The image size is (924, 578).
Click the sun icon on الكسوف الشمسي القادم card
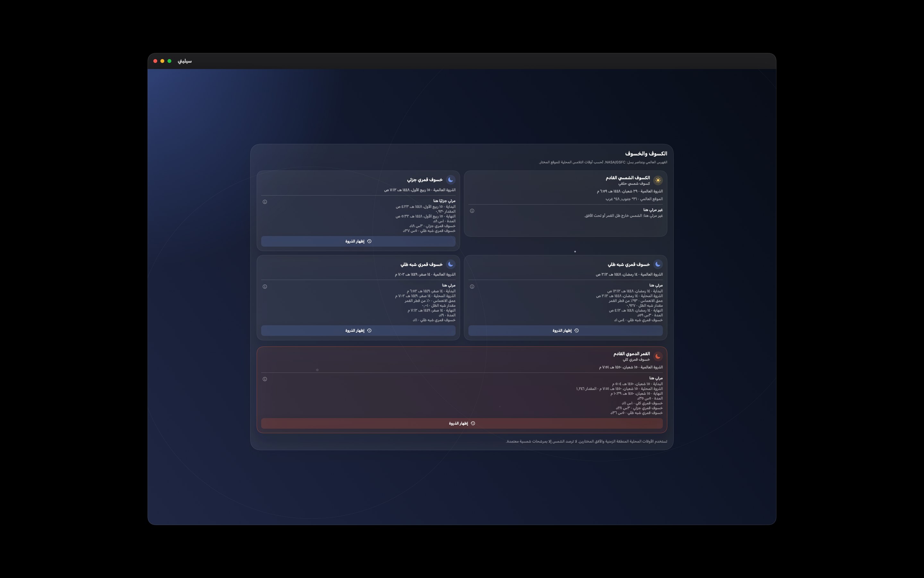click(x=658, y=180)
